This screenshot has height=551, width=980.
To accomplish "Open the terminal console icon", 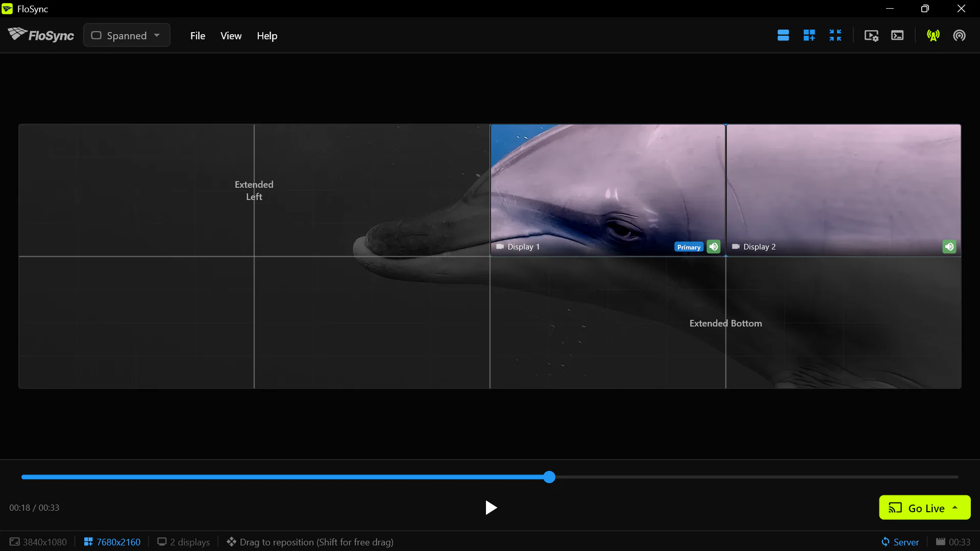I will [x=897, y=35].
